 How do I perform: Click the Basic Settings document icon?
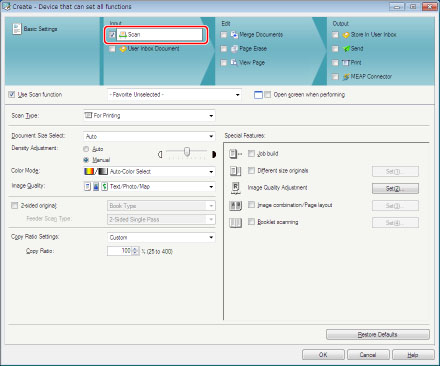(x=17, y=29)
